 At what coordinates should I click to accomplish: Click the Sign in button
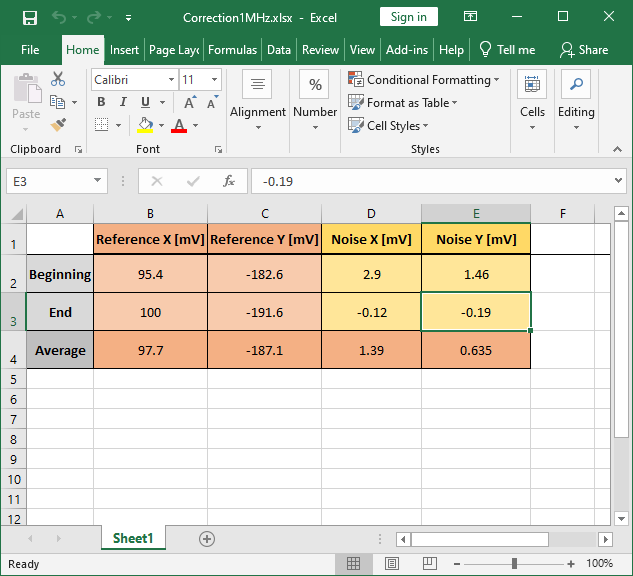click(408, 17)
